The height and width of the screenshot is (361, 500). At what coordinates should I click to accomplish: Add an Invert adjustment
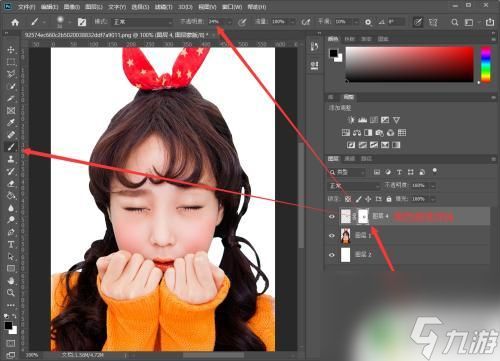[351, 145]
